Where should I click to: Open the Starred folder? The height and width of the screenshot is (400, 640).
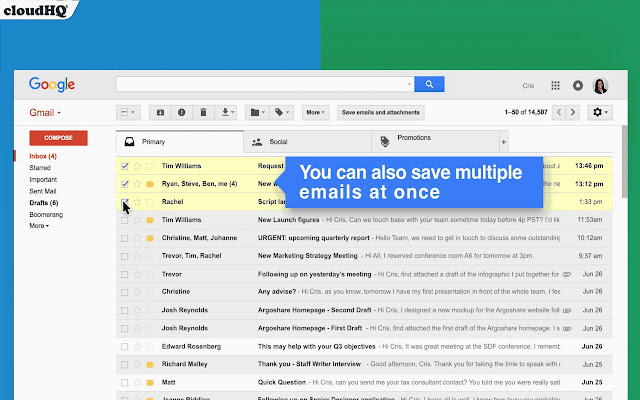(40, 168)
